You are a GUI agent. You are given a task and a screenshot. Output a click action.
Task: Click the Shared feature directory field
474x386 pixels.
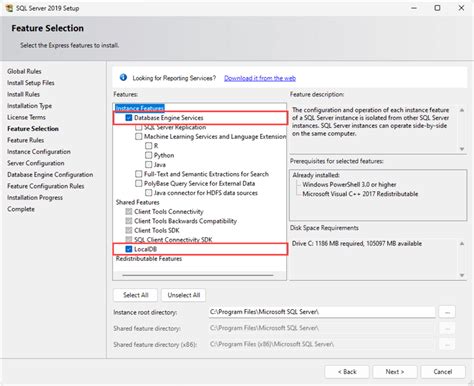(322, 328)
